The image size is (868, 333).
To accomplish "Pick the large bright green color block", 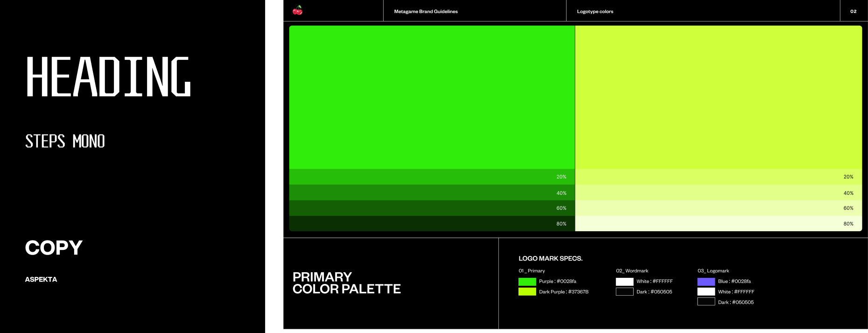I will tap(432, 97).
